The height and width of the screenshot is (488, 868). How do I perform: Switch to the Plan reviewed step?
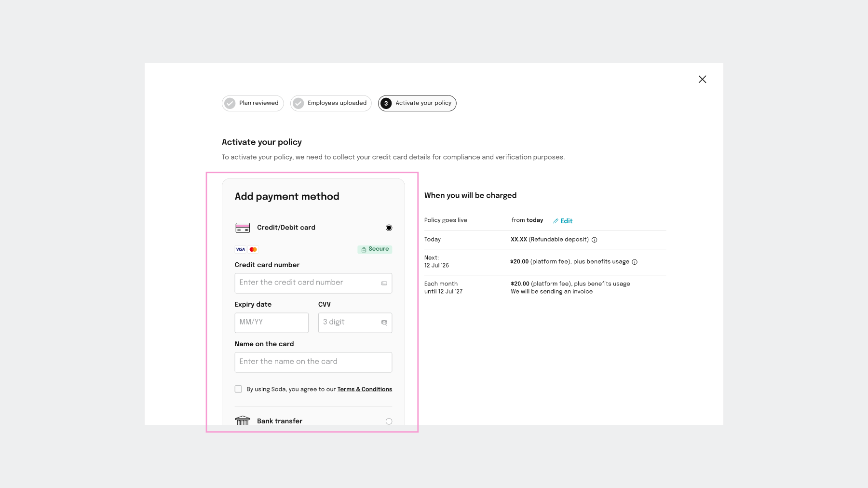pyautogui.click(x=252, y=103)
